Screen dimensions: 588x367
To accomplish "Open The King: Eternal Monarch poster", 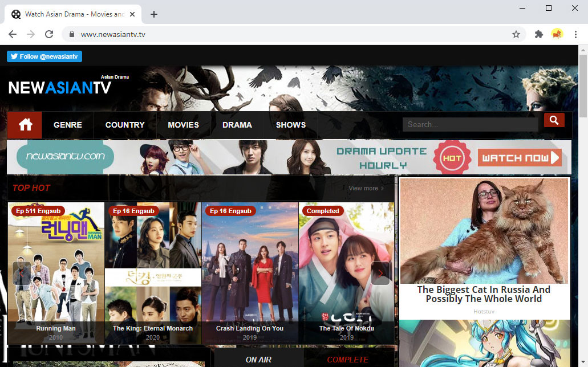I will [153, 273].
